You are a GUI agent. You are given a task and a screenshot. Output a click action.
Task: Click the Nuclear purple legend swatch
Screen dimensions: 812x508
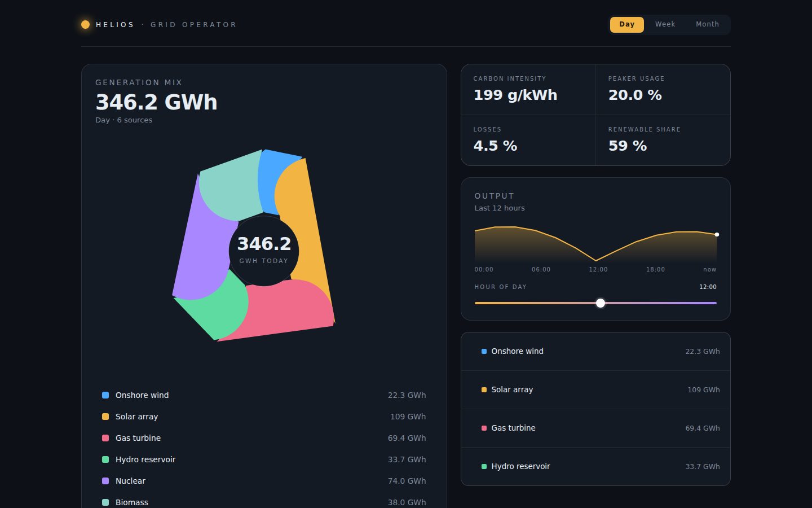105,481
